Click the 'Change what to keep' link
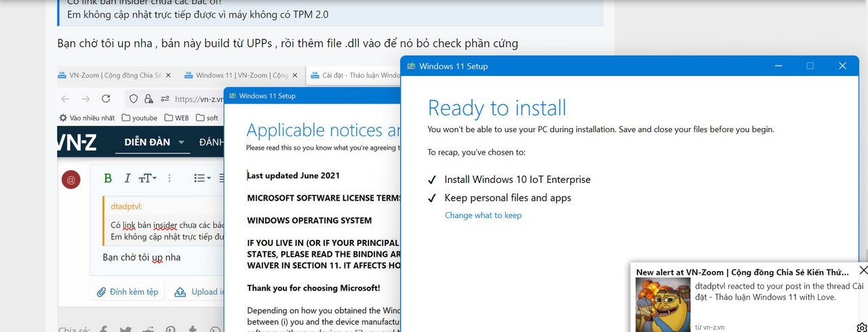This screenshot has width=868, height=332. [x=484, y=215]
